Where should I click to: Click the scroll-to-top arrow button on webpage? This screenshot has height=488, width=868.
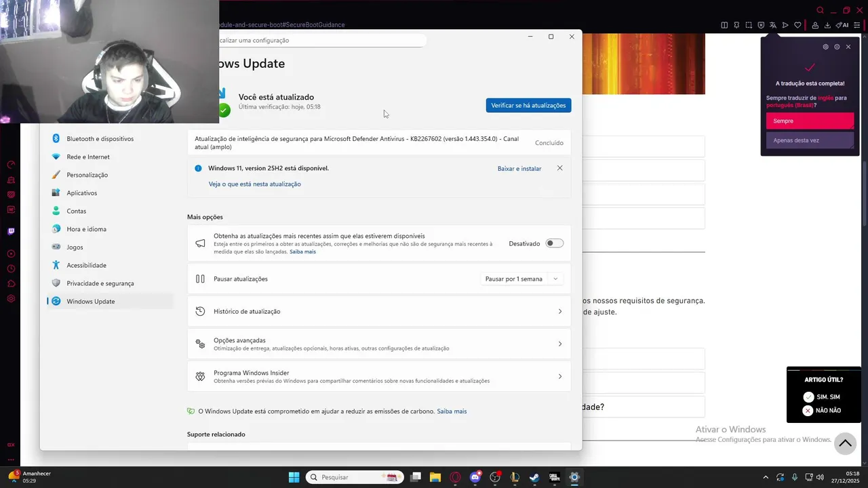coord(845,443)
